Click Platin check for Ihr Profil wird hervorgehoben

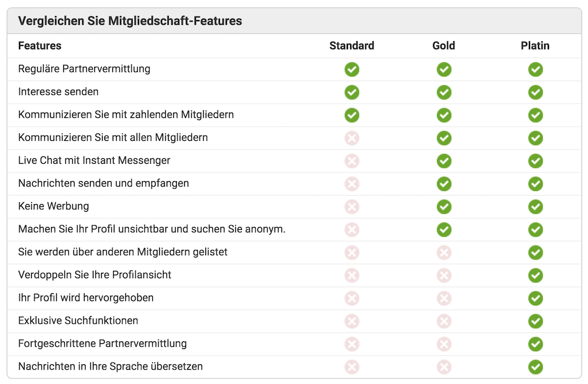[536, 298]
